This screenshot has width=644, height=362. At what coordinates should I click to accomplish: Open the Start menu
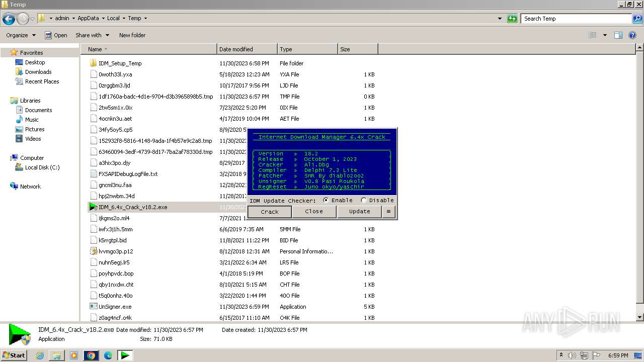click(x=14, y=355)
